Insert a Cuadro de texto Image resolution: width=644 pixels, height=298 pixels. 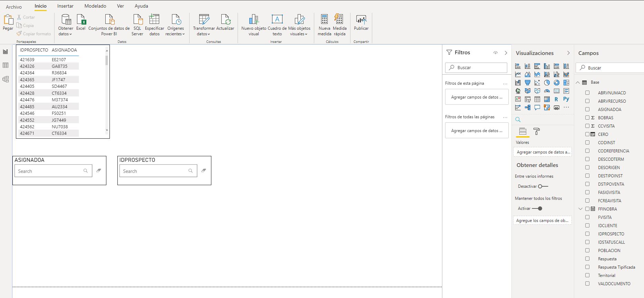click(x=277, y=25)
